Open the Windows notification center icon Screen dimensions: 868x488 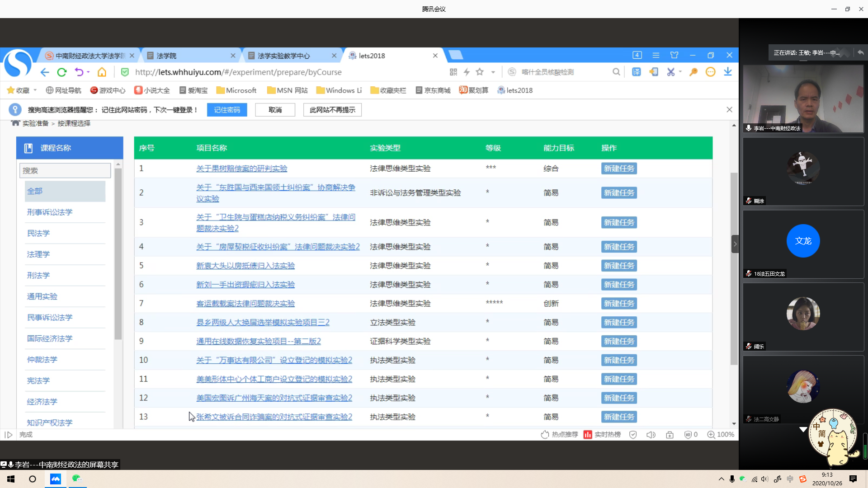click(x=853, y=479)
